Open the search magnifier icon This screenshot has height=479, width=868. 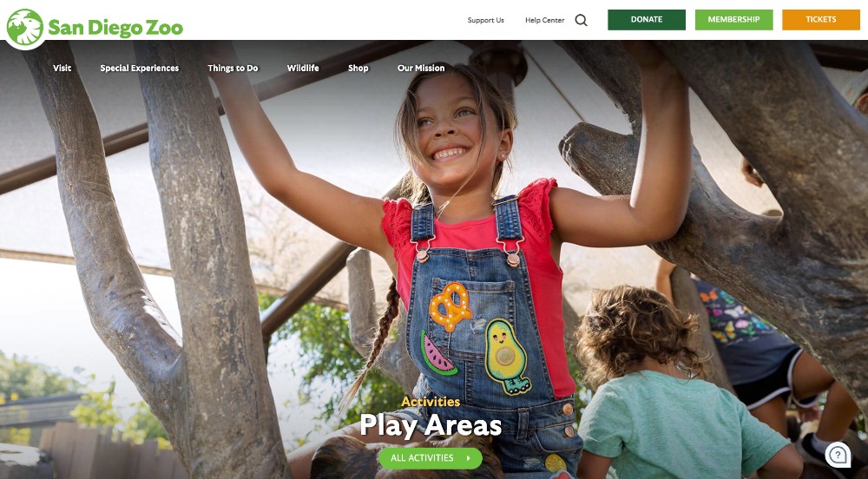click(x=581, y=21)
